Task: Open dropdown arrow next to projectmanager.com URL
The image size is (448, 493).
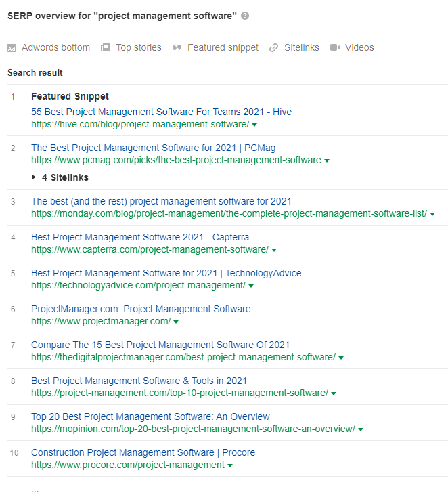Action: point(176,322)
